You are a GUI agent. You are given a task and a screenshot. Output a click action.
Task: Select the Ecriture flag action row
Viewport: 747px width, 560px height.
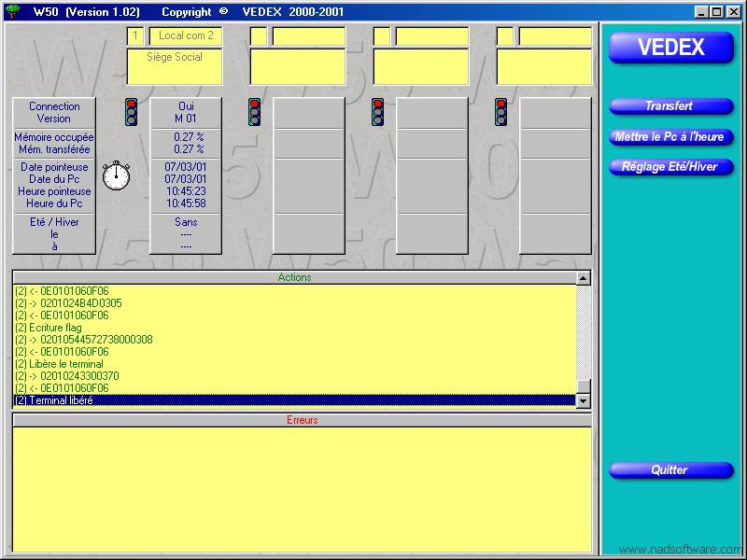294,328
